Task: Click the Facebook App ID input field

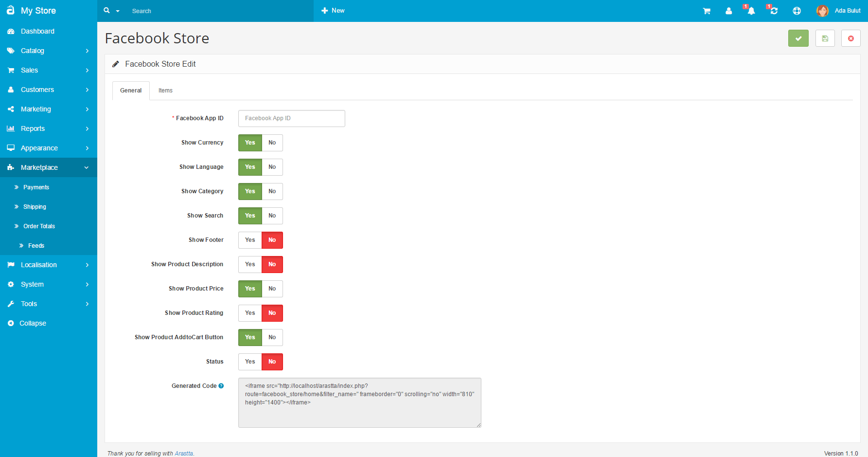Action: click(x=292, y=118)
